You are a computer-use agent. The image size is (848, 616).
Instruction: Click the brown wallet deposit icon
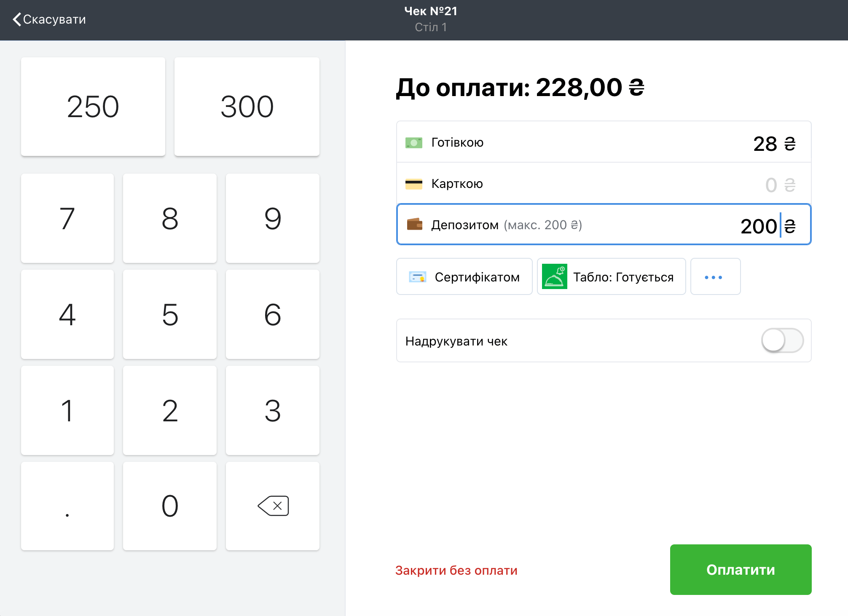click(414, 224)
